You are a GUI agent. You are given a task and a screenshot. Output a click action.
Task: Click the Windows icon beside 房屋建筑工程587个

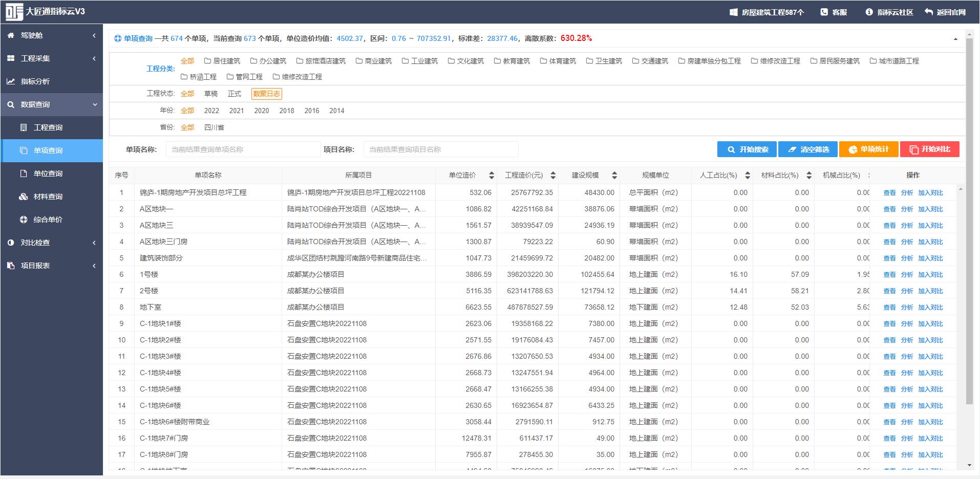tap(733, 12)
